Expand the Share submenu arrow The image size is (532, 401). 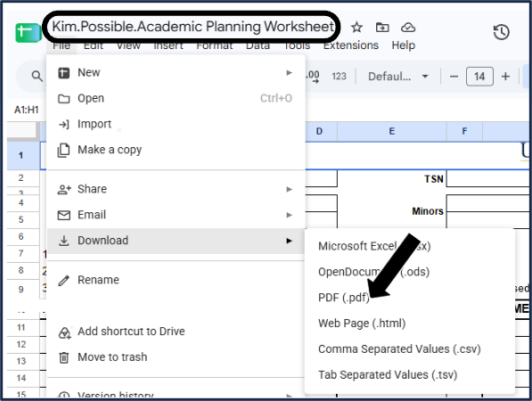click(289, 189)
